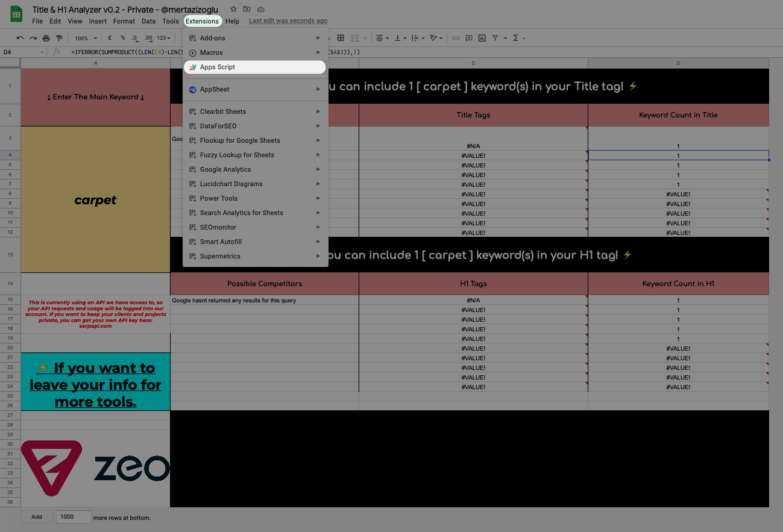
Task: Activate the paint format tool
Action: [59, 38]
